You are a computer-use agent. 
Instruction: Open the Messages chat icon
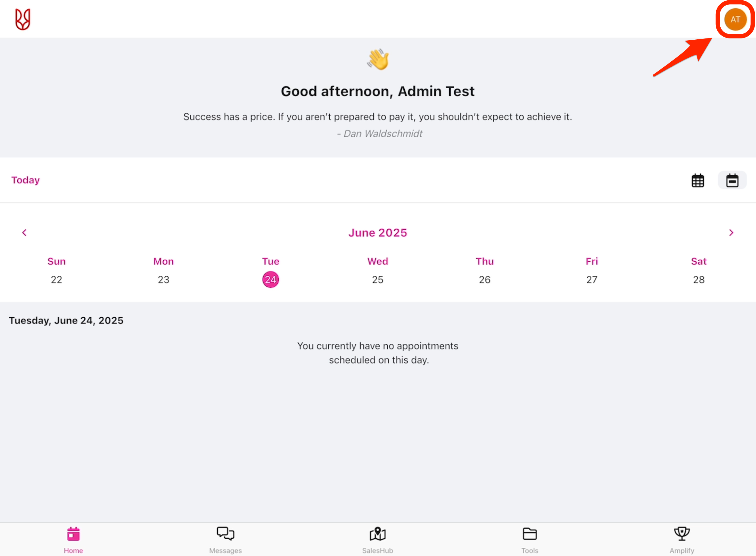[225, 534]
